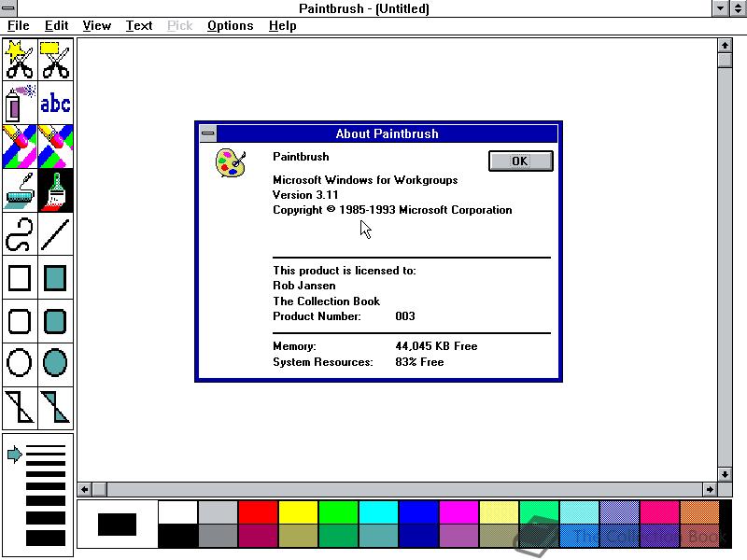Pick the white color swatch
Screen dimensions: 747x560
coord(177,512)
